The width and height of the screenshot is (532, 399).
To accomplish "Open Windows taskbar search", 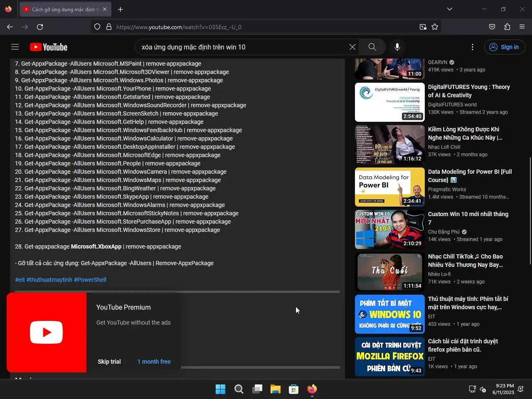I will pos(239,389).
